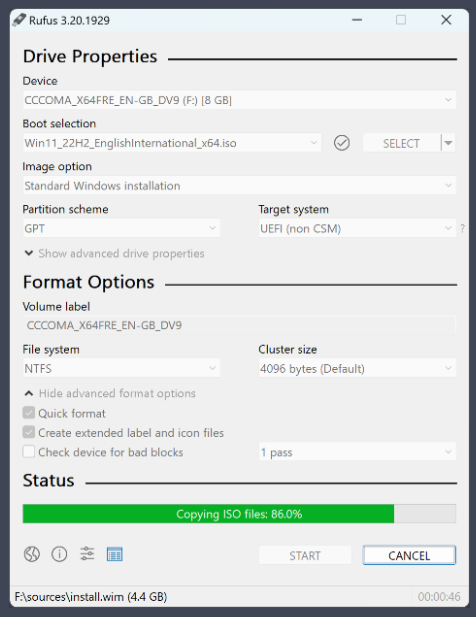Screen dimensions: 476x617
Task: Show the log window icon
Action: pyautogui.click(x=114, y=554)
